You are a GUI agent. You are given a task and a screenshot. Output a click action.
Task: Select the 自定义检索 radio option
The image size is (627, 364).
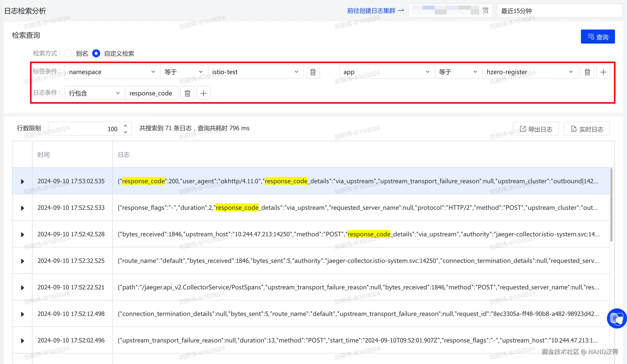[96, 53]
